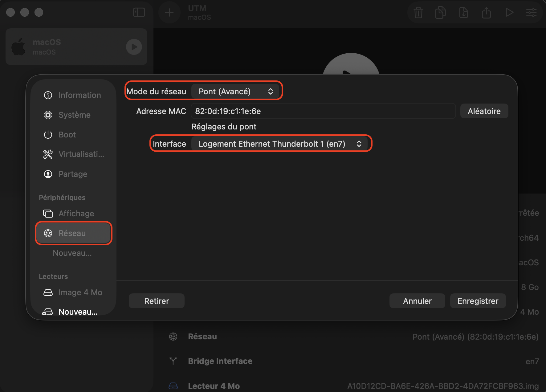The image size is (546, 392).
Task: Click the plus icon to add VM
Action: pos(169,13)
